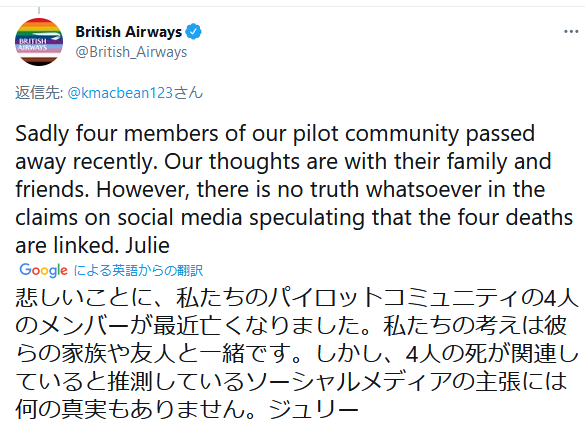The width and height of the screenshot is (585, 427).
Task: Click the blue verified badge icon
Action: [194, 31]
